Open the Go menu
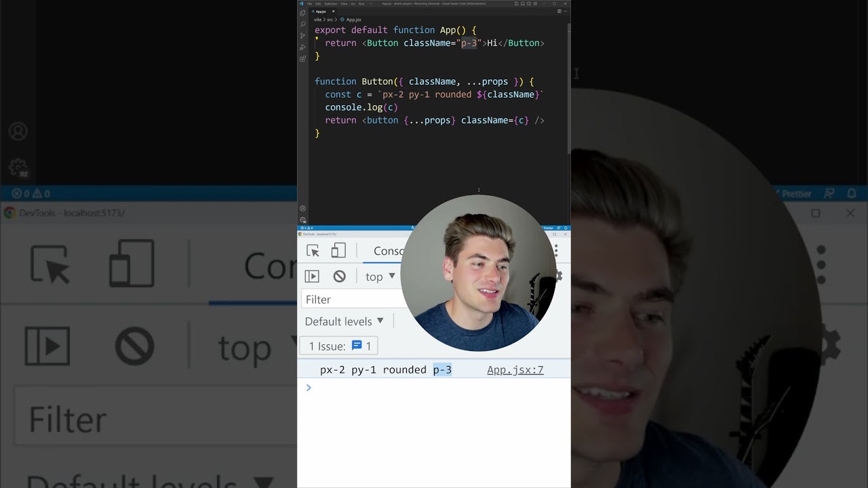The image size is (868, 488). 353,3
